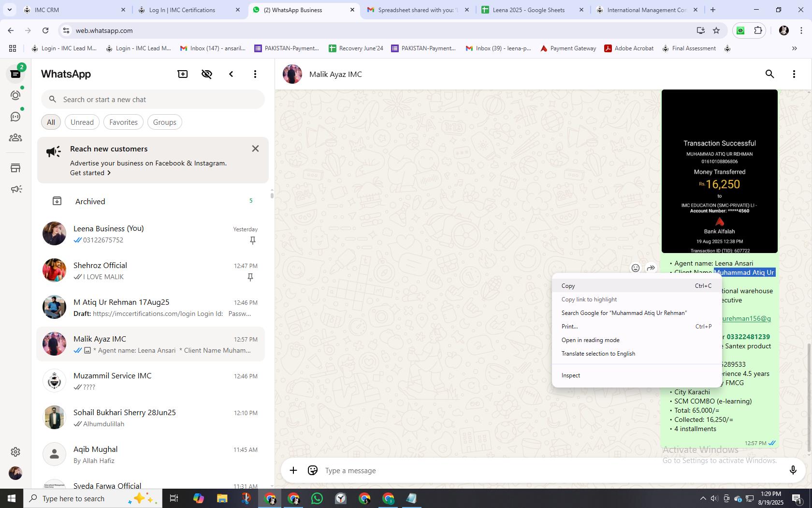
Task: Show hidden system tray icons chevron
Action: [703, 498]
